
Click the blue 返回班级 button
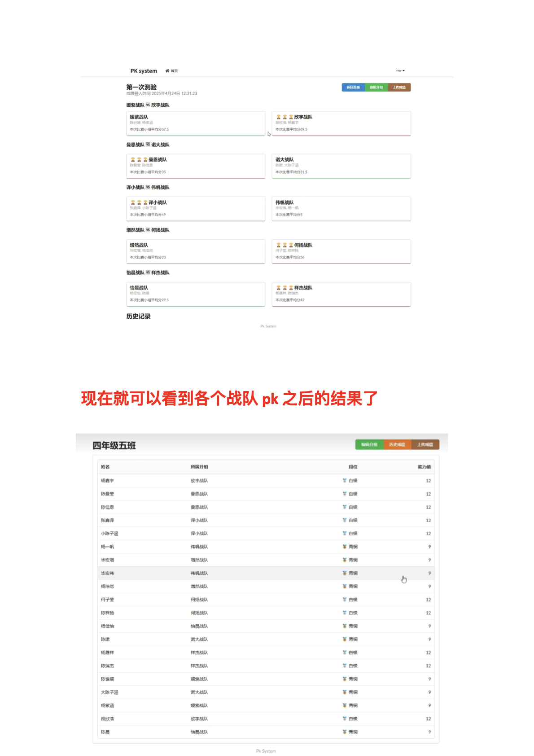pos(353,88)
